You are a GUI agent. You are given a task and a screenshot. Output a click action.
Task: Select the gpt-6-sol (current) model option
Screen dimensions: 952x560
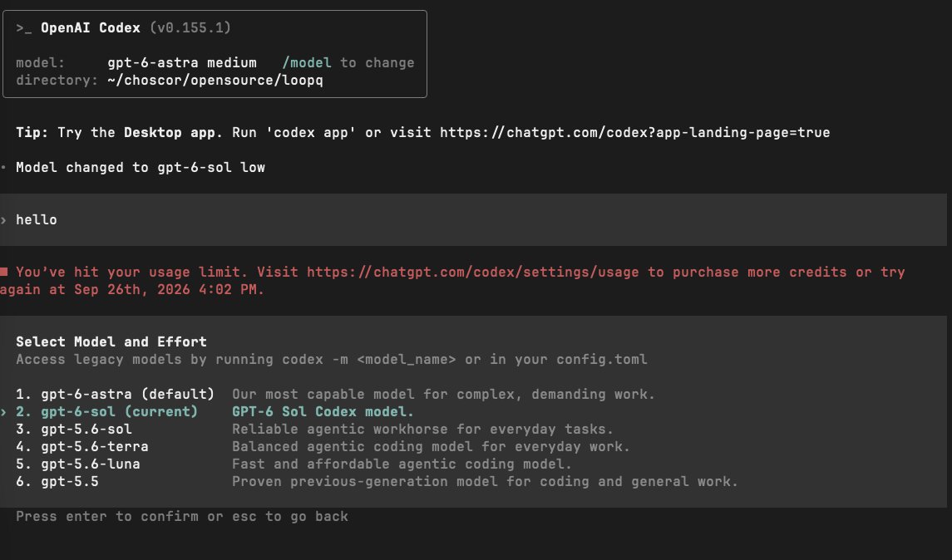click(107, 412)
